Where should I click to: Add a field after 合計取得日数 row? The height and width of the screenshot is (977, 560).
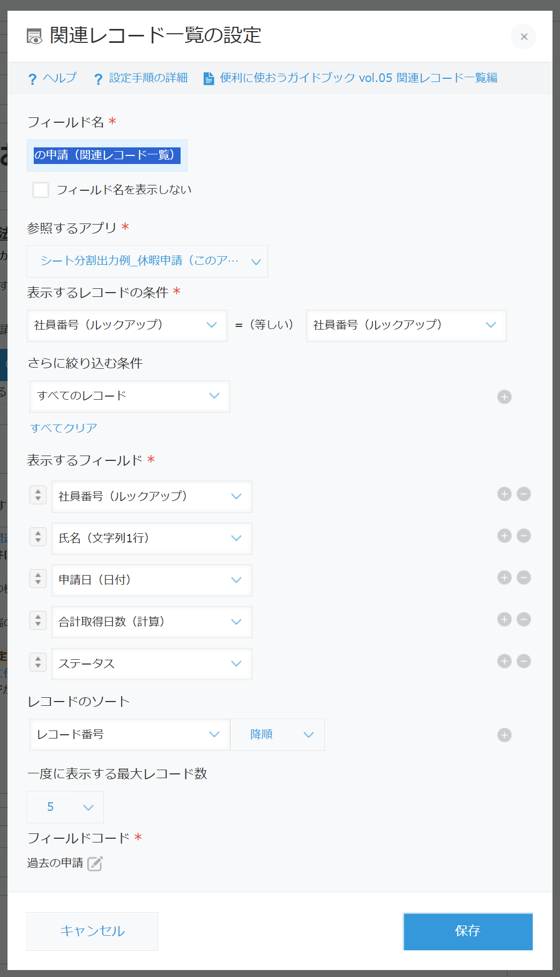504,619
